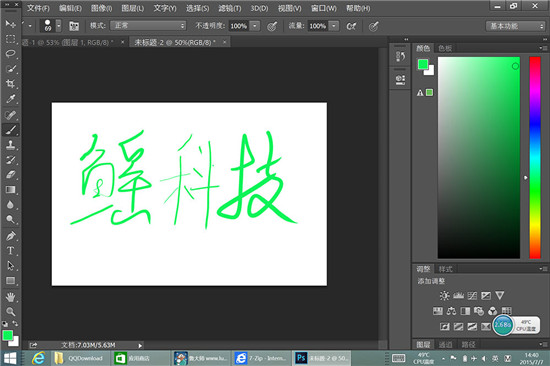Screen dimensions: 550x366
Task: Open the Properties panel icon
Action: pyautogui.click(x=400, y=79)
